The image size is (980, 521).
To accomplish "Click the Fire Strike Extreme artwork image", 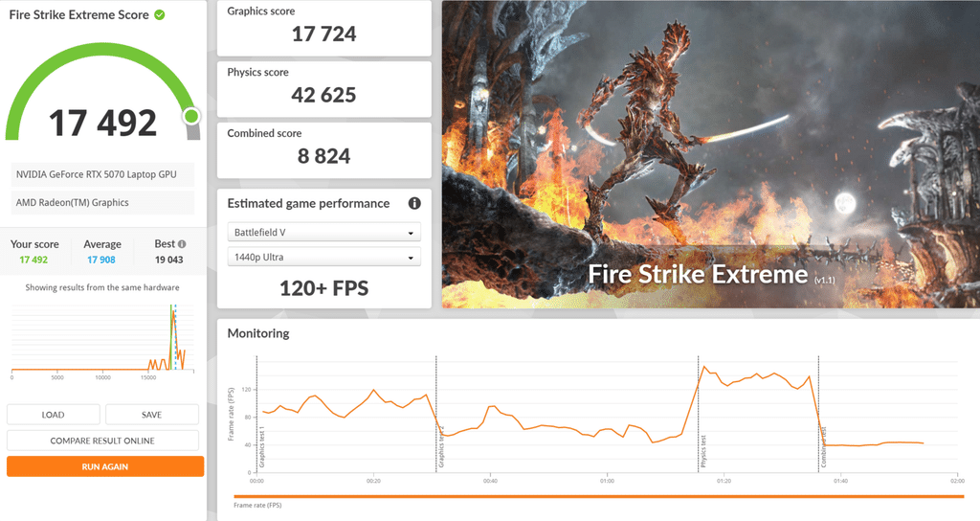I will [711, 154].
